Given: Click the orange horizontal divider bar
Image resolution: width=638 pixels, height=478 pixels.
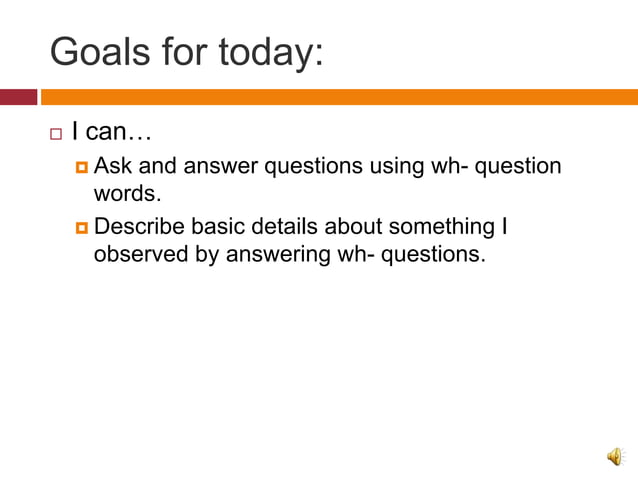Looking at the screenshot, I should [338, 97].
